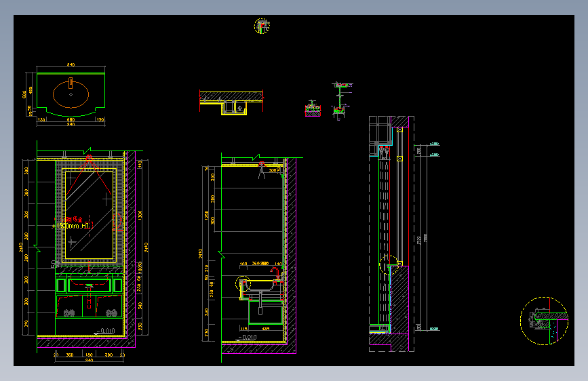Select the "140" dimension above the side-section faucet
The width and height of the screenshot is (588, 381).
[278, 264]
